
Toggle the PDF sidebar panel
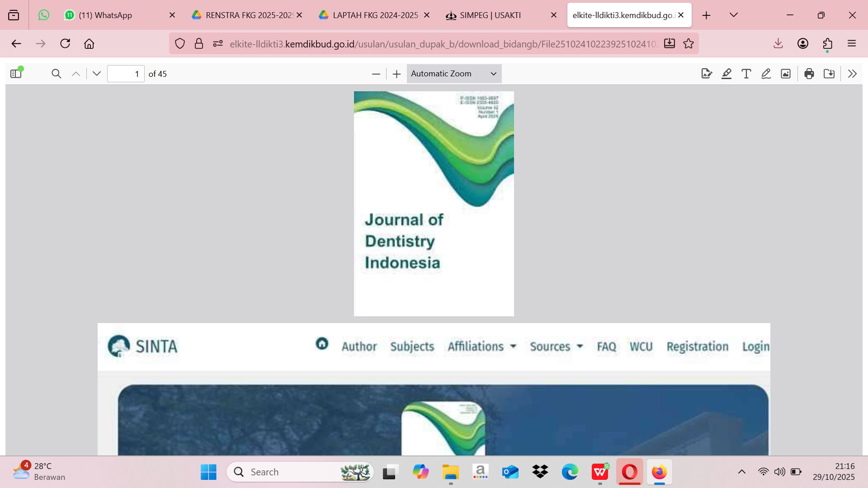click(x=16, y=74)
